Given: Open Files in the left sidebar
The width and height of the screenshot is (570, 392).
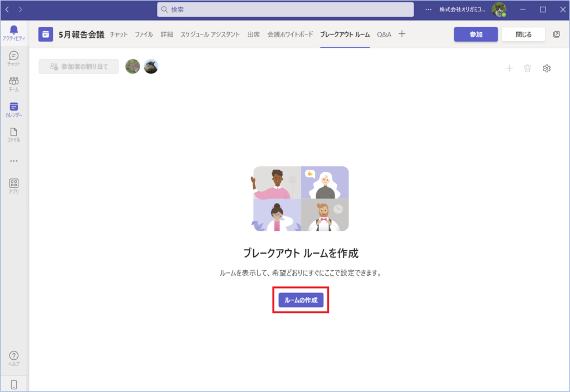Looking at the screenshot, I should click(x=14, y=135).
